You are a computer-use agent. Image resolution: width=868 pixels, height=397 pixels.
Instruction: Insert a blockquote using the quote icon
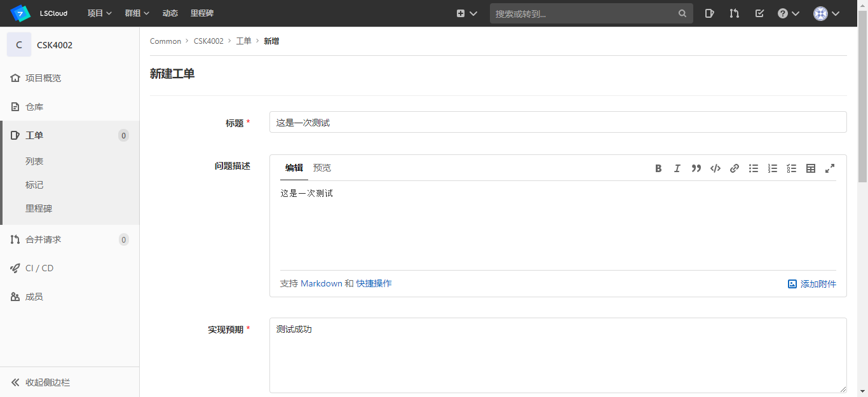(696, 168)
